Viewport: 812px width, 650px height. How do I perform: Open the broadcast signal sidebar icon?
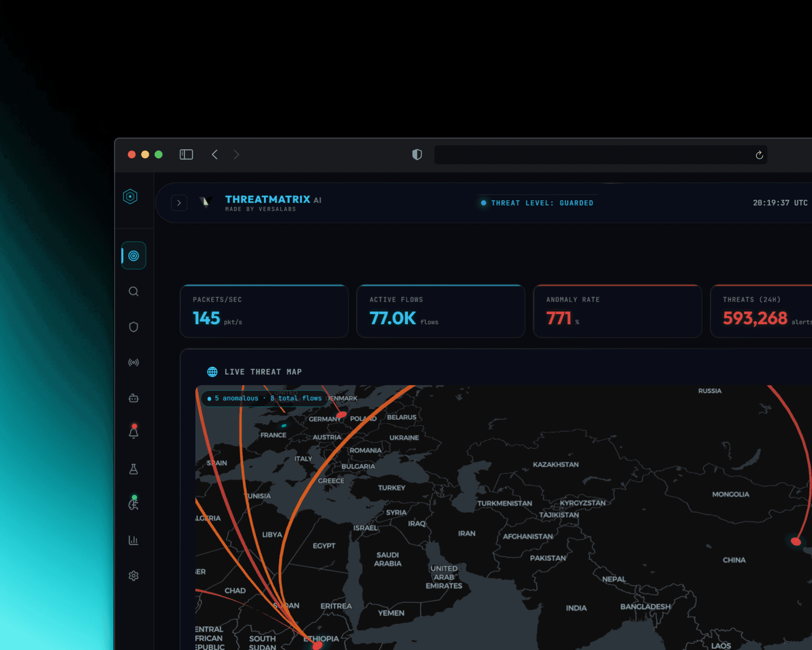134,362
